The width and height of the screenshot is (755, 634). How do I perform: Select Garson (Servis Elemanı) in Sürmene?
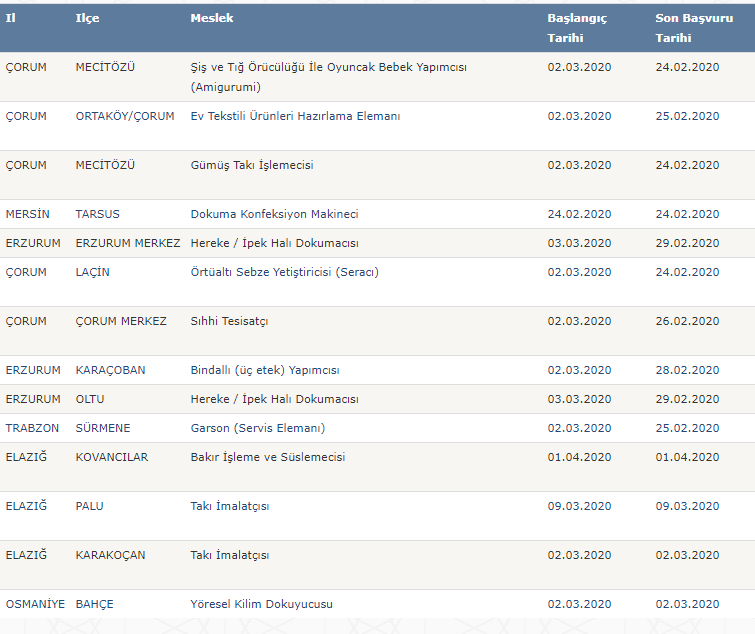pyautogui.click(x=258, y=428)
